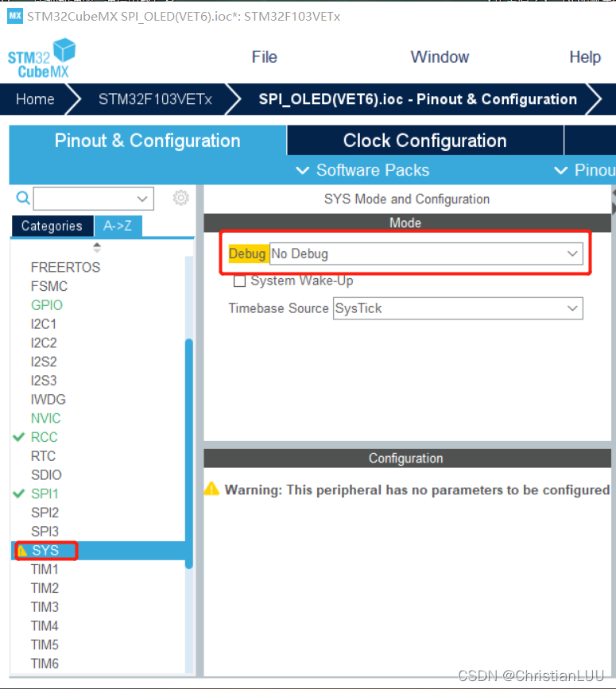Click the Mode section header
The image size is (616, 689).
[407, 223]
